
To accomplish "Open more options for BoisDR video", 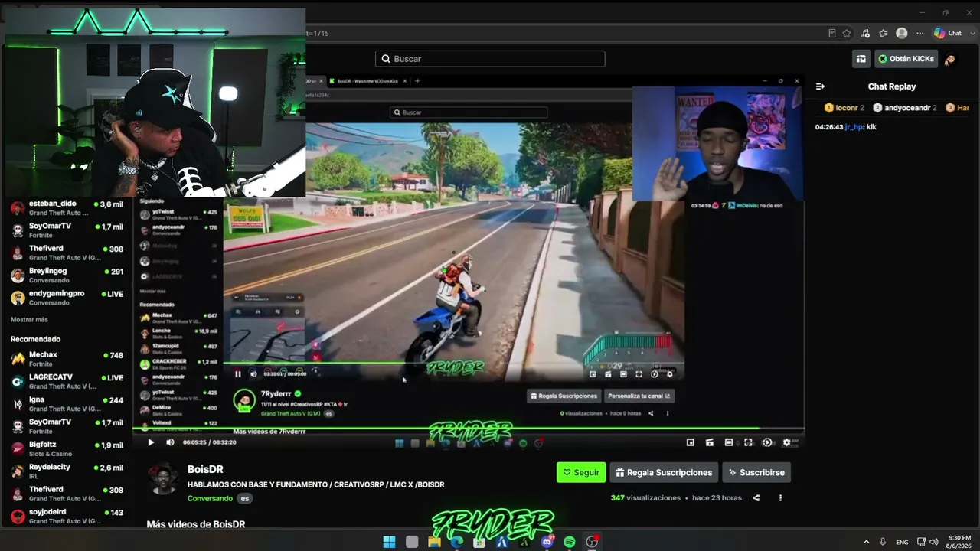I will [780, 498].
